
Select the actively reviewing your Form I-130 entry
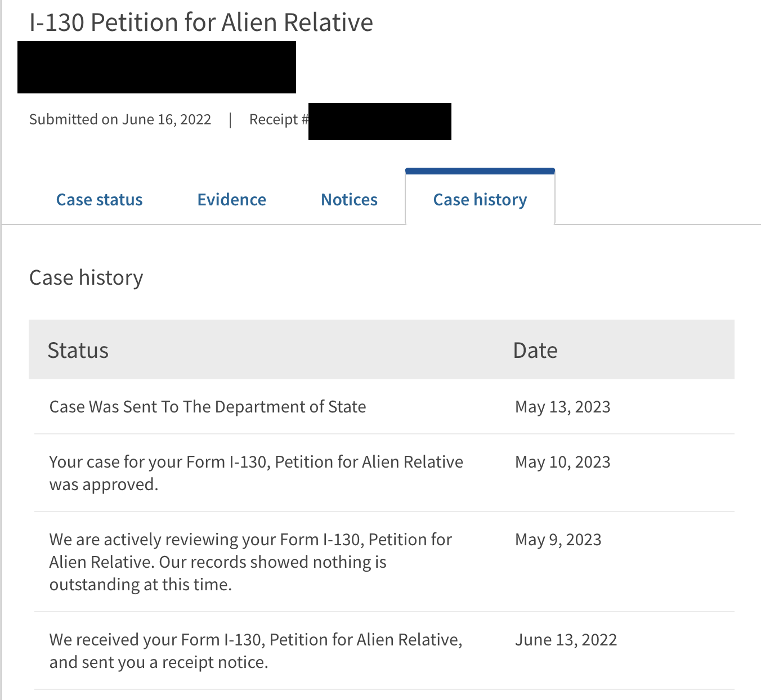250,562
